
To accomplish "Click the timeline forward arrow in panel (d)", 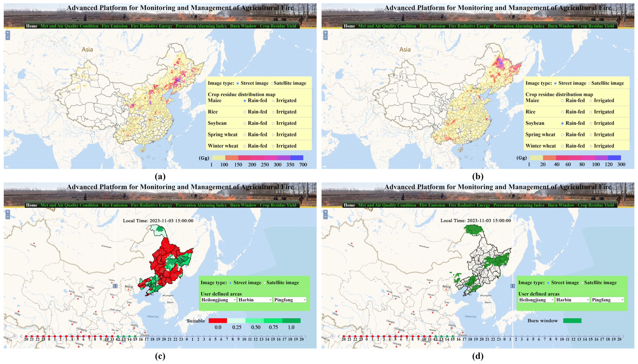I will pyautogui.click(x=623, y=336).
